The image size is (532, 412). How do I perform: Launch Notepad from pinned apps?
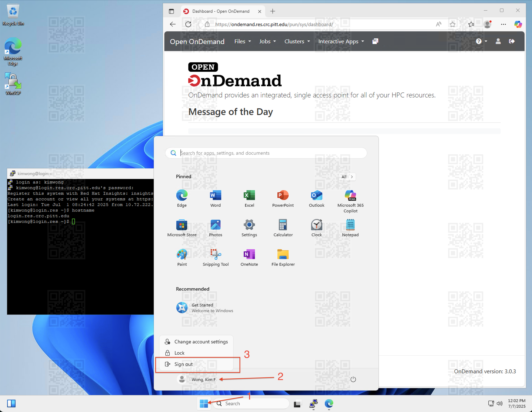coord(350,228)
